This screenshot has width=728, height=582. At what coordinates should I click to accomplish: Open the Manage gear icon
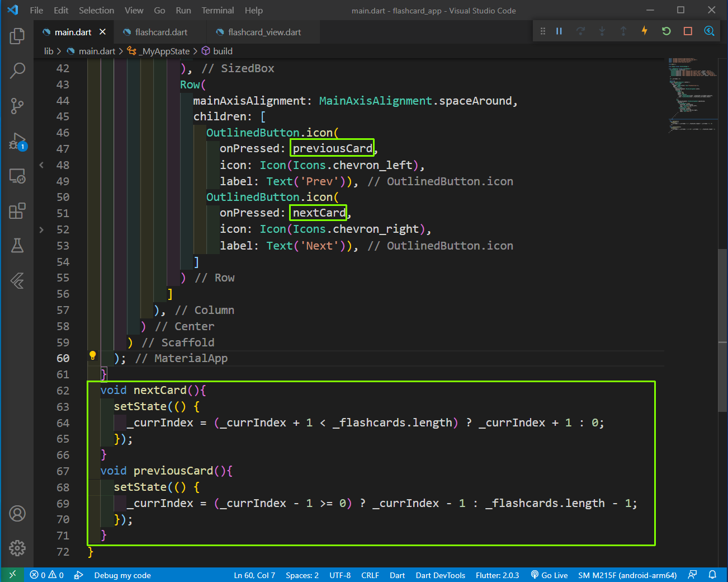coord(17,548)
